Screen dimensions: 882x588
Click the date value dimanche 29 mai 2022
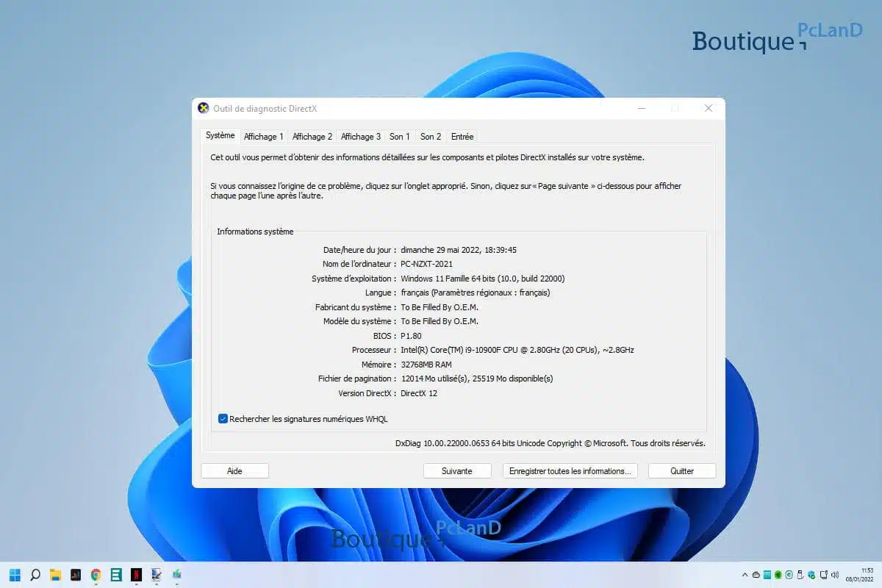pos(459,250)
